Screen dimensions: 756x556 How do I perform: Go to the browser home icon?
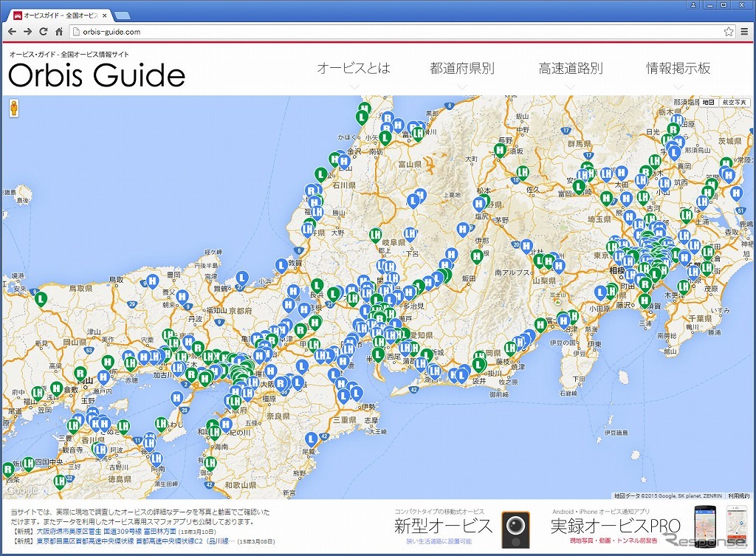(59, 32)
